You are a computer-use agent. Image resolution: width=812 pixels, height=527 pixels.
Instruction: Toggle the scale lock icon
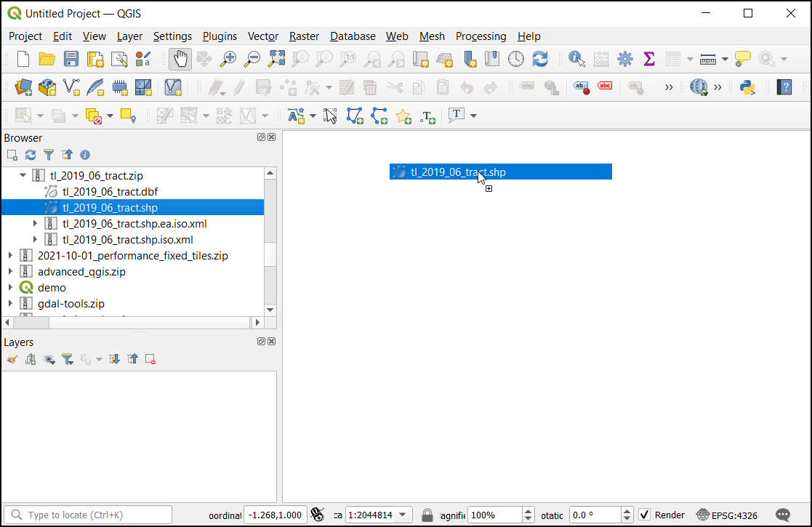[x=427, y=515]
